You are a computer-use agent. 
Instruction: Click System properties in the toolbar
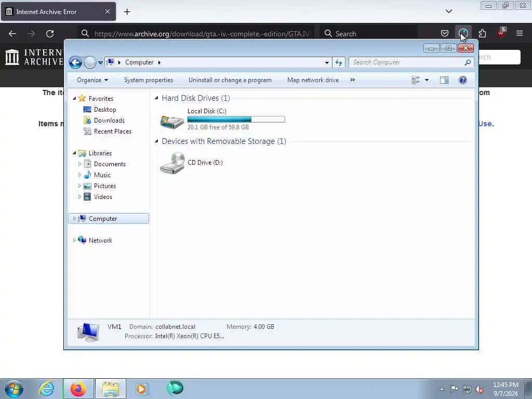pyautogui.click(x=148, y=80)
